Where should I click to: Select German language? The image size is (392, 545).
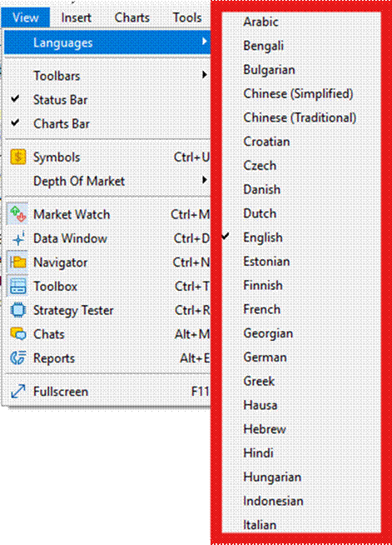(x=265, y=357)
